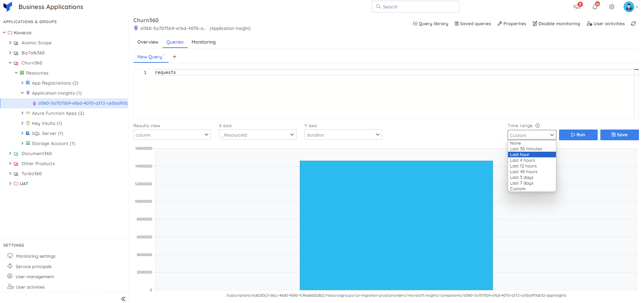Viewport: 644px width, 303px height.
Task: Open User activities in header
Action: [x=606, y=23]
